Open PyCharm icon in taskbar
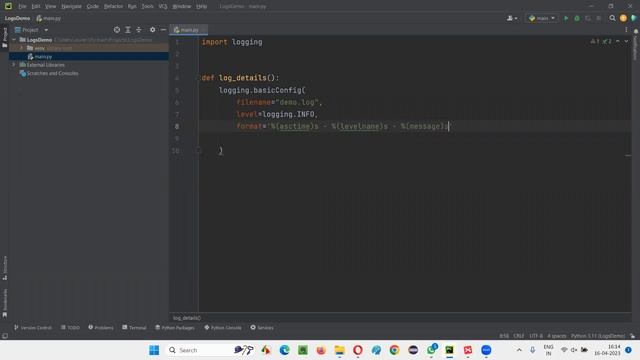The image size is (640, 360). pyautogui.click(x=449, y=350)
